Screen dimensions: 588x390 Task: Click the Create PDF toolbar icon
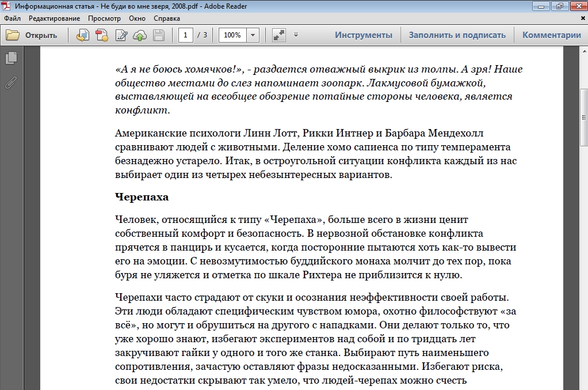click(102, 35)
